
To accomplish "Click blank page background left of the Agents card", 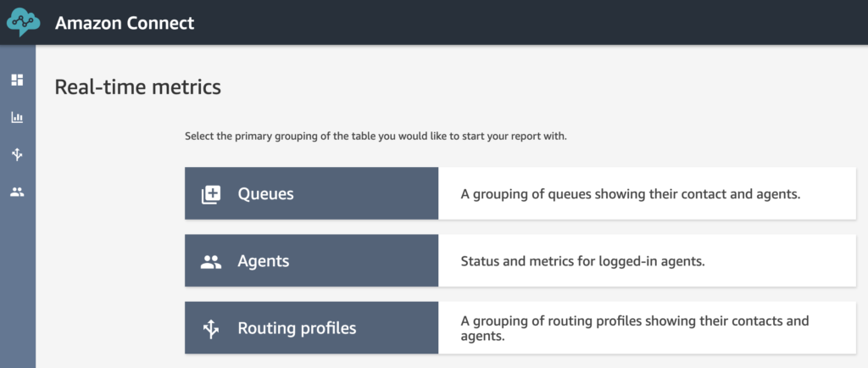I will [111, 260].
